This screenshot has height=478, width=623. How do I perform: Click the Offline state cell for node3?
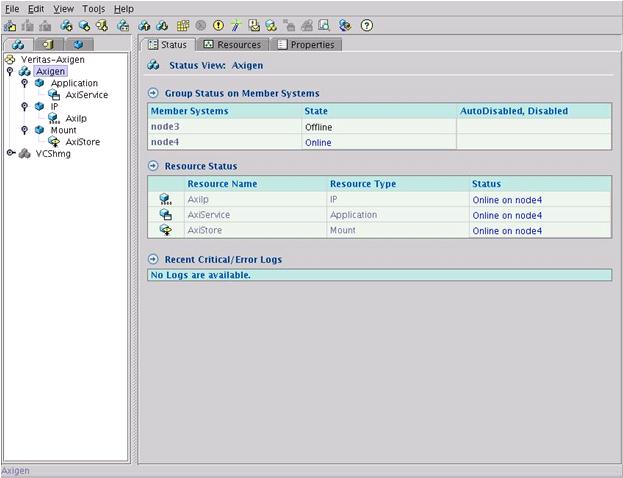[379, 127]
